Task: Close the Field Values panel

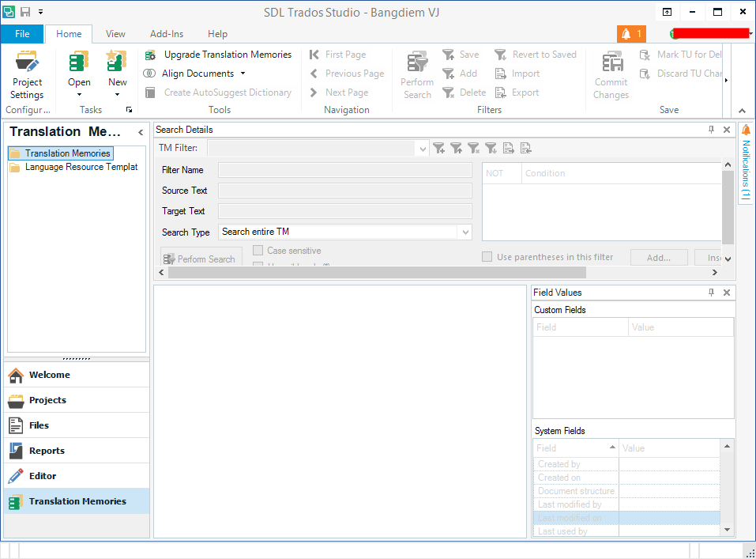Action: 727,293
